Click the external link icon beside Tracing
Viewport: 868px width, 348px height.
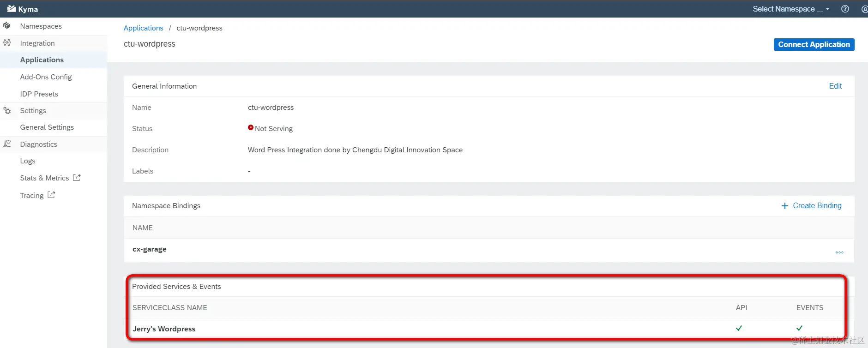click(51, 195)
